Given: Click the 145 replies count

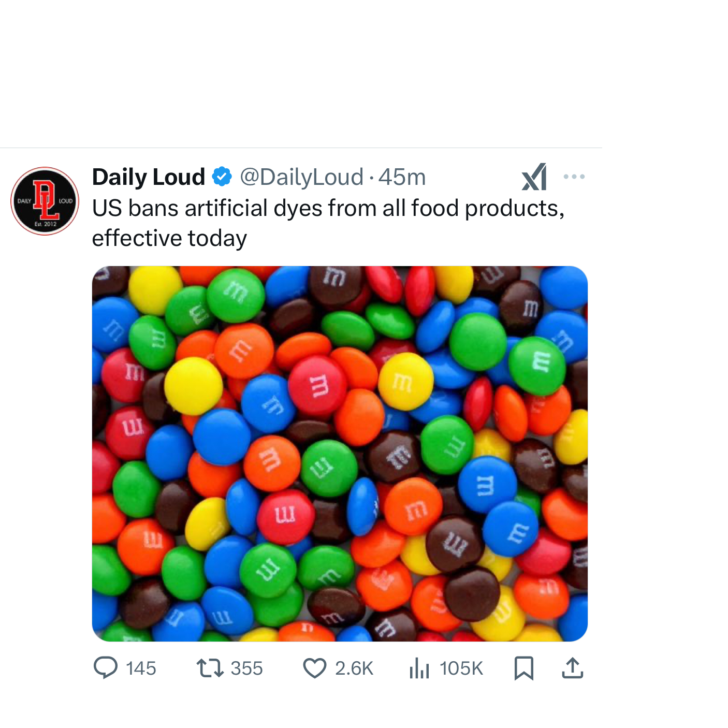Looking at the screenshot, I should [141, 668].
